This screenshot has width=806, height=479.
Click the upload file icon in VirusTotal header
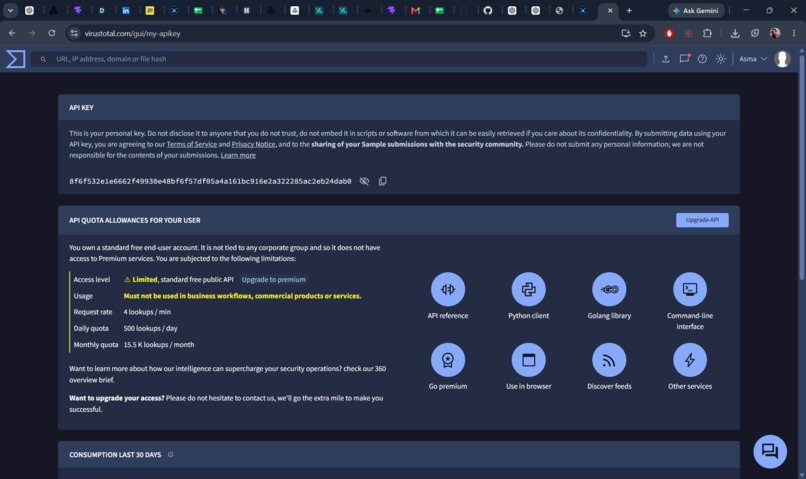[x=666, y=59]
